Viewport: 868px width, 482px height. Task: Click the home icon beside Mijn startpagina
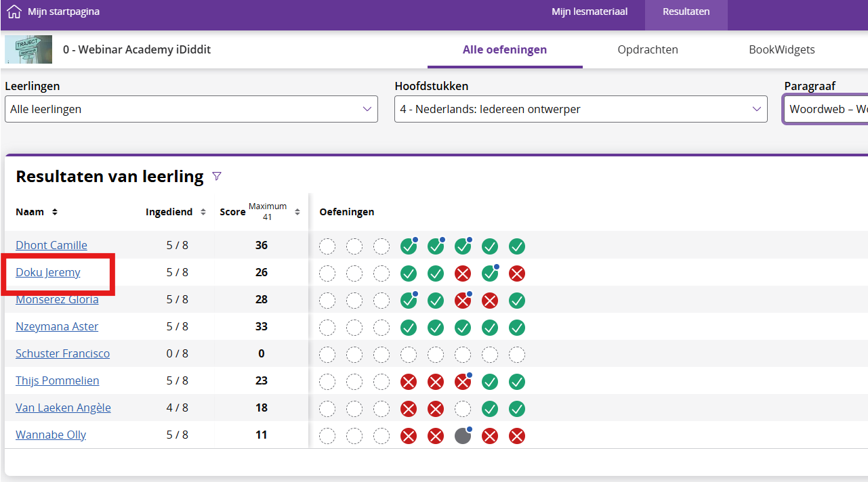pos(14,12)
